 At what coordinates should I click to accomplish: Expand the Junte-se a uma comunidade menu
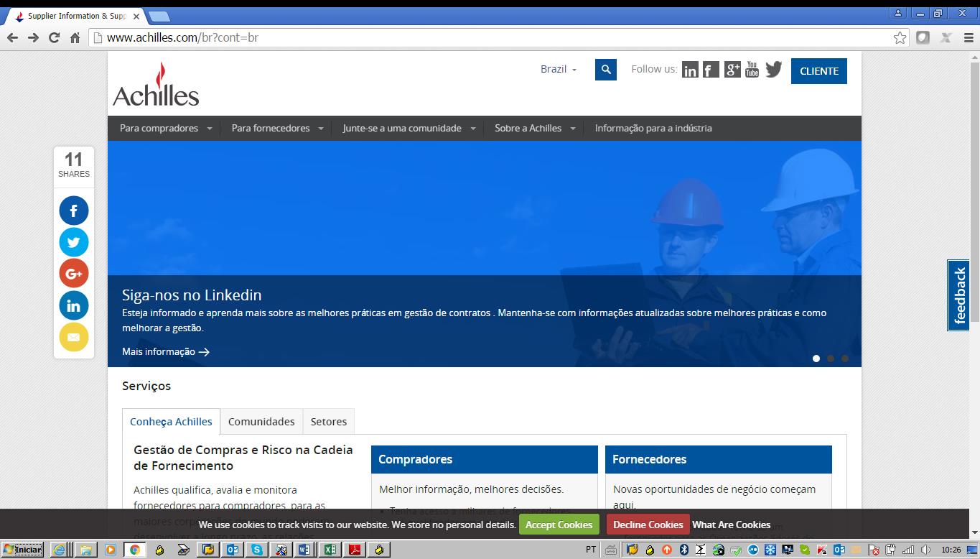point(409,128)
